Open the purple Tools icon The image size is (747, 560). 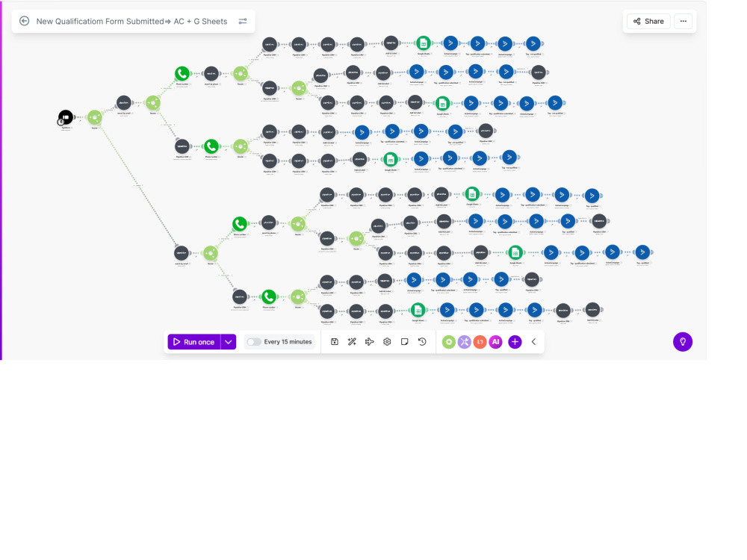465,342
